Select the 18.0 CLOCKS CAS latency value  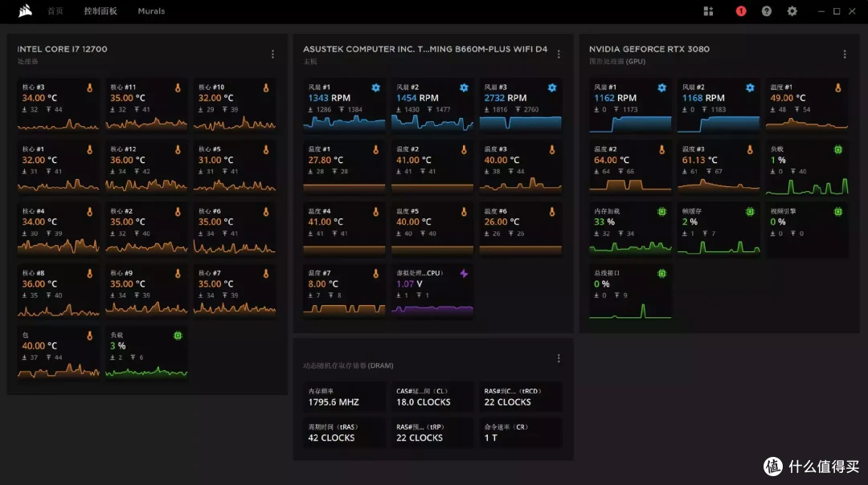pos(423,402)
